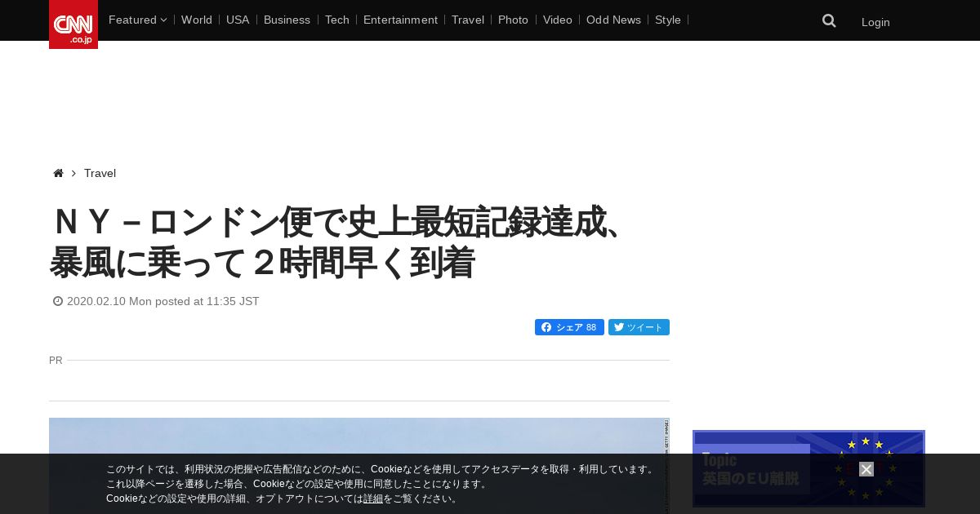Viewport: 980px width, 514px height.
Task: Open the World section
Action: (x=197, y=20)
